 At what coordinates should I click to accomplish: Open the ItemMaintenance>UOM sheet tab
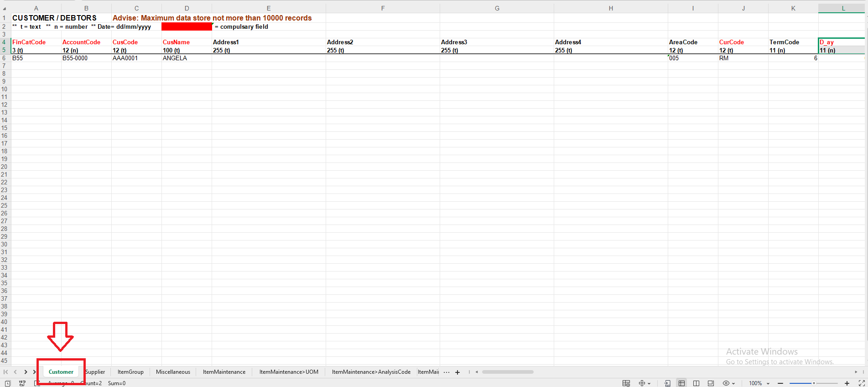(x=289, y=372)
